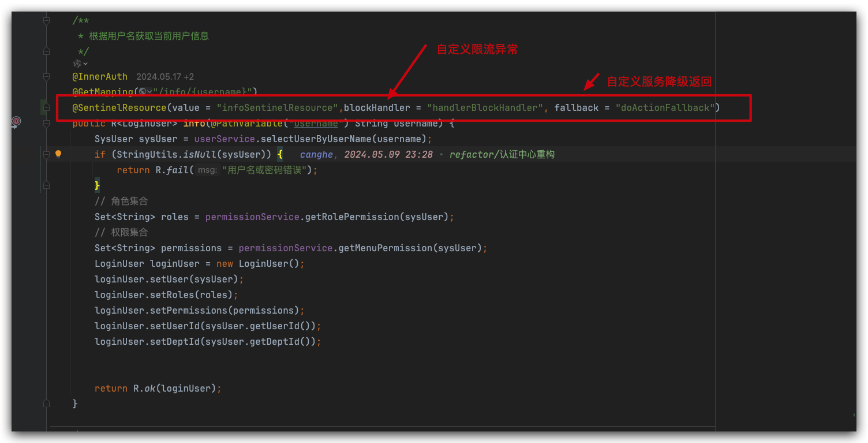The width and height of the screenshot is (868, 443).
Task: Collapse the Javadoc comment at the /** line
Action: (x=46, y=20)
